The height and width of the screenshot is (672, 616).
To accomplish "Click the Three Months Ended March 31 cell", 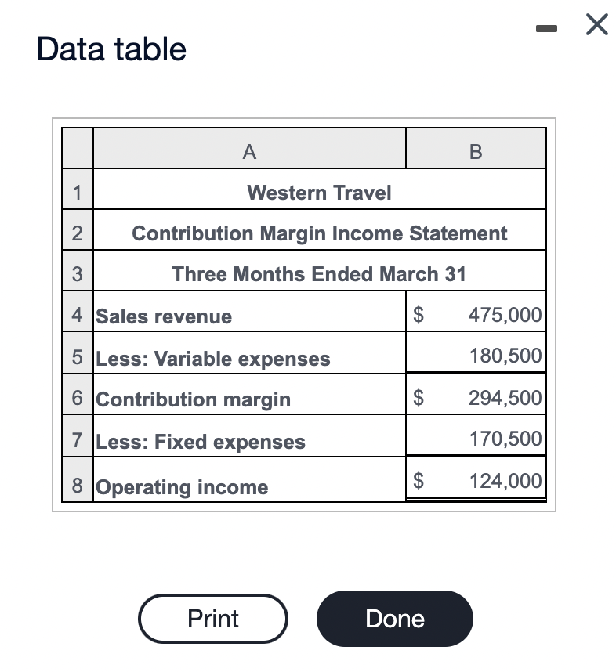I will click(x=319, y=274).
